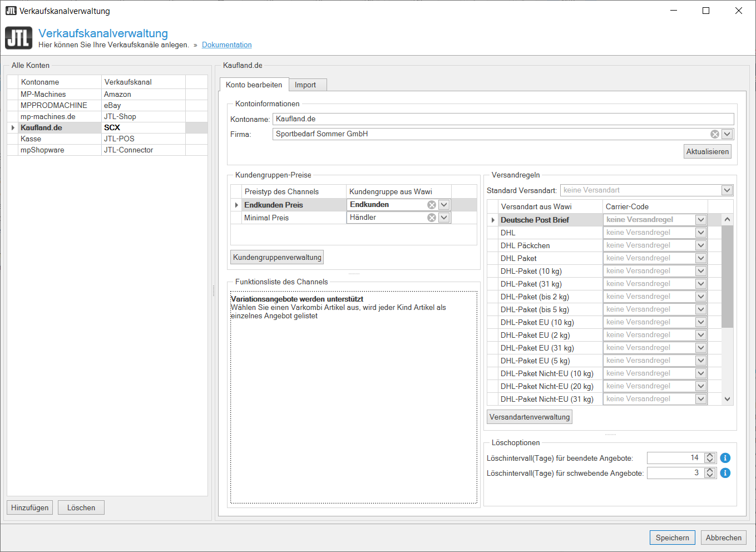This screenshot has height=552, width=756.
Task: Expand Endkunden Preis customer group dropdown
Action: (444, 205)
